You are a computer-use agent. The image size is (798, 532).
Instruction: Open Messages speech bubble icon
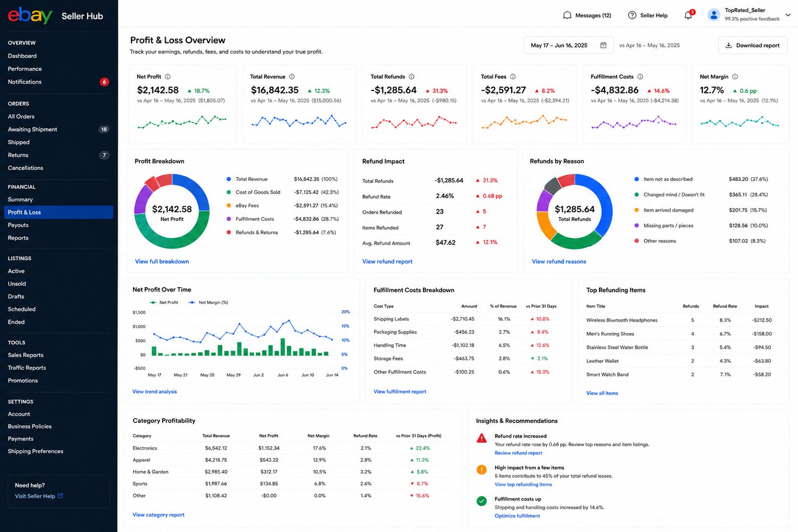pos(567,15)
